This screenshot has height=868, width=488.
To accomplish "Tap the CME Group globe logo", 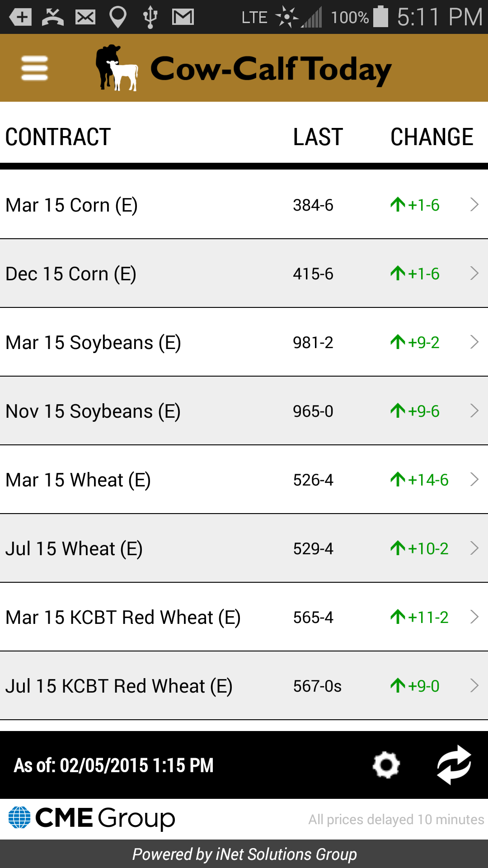I will coord(19,818).
